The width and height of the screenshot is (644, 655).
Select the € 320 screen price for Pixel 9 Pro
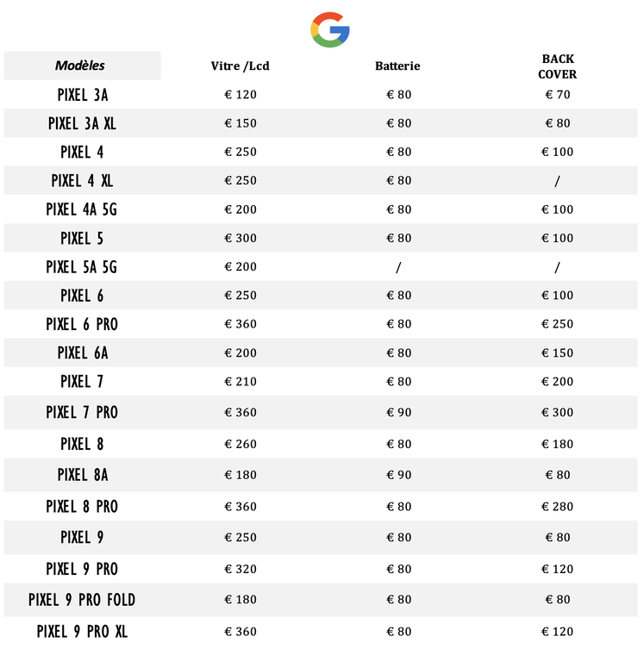[241, 569]
